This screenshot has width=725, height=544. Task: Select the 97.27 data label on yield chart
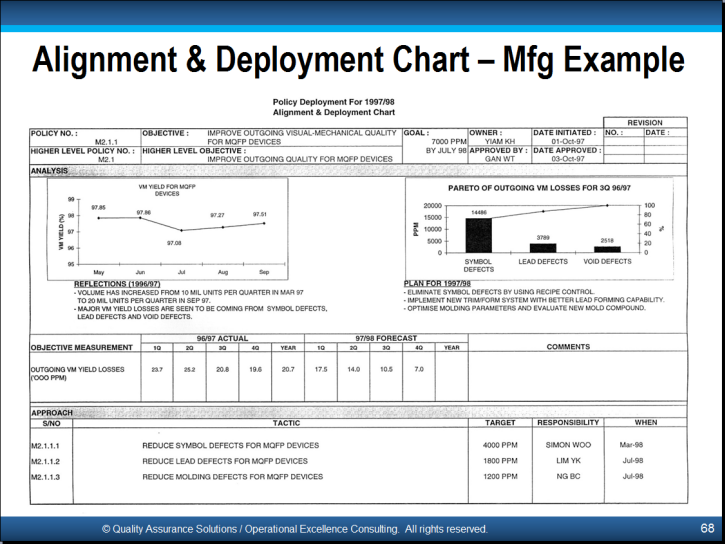(x=217, y=215)
